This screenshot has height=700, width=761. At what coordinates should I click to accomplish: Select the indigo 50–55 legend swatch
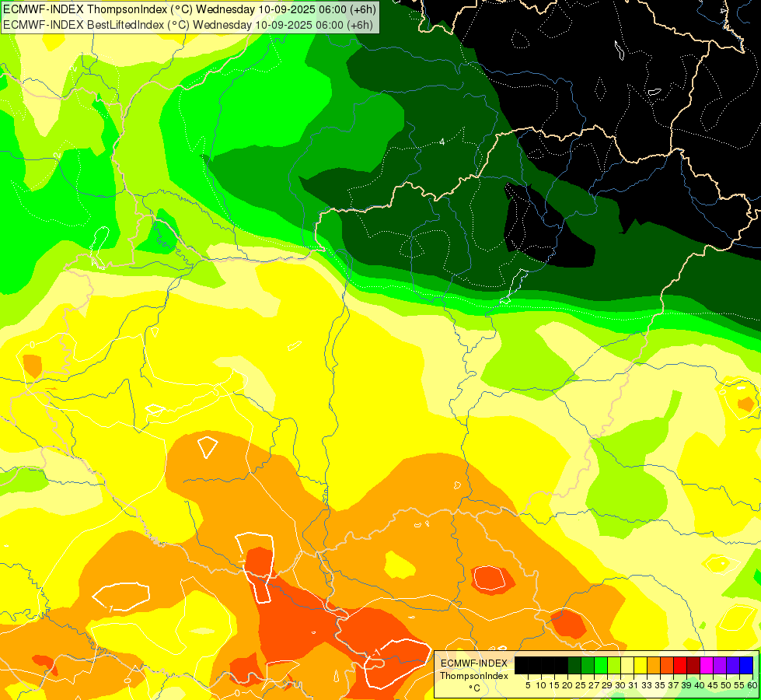tap(733, 665)
